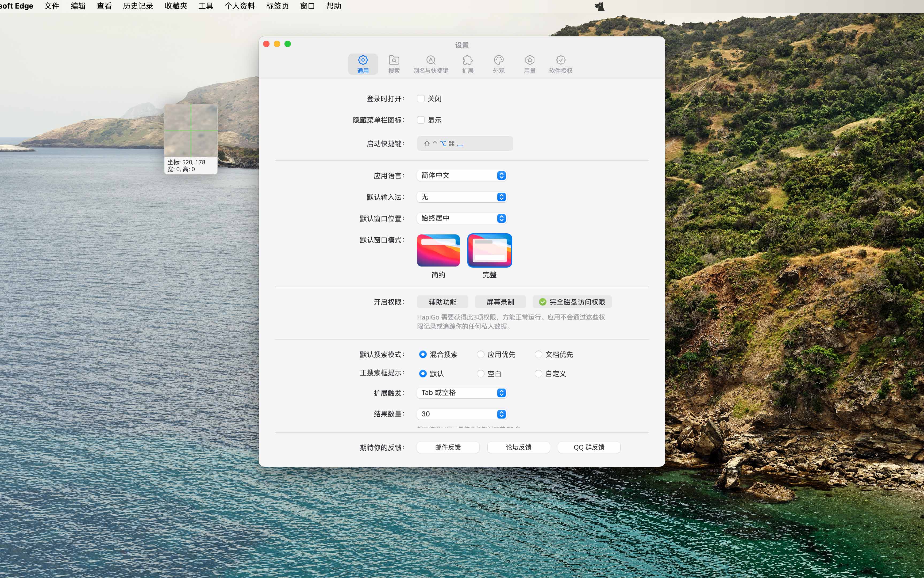
Task: Select the 应用优先 radio button
Action: [x=481, y=354]
